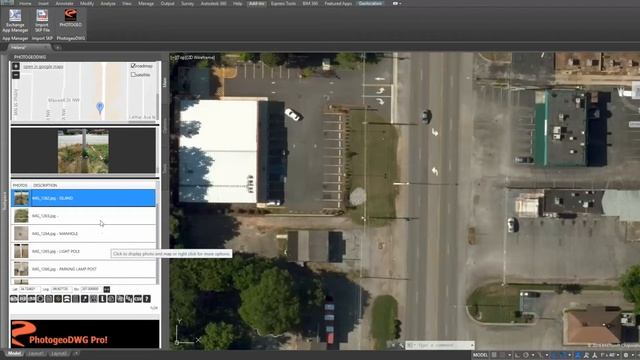
Task: Click the Lat coordinate input field
Action: pos(29,289)
